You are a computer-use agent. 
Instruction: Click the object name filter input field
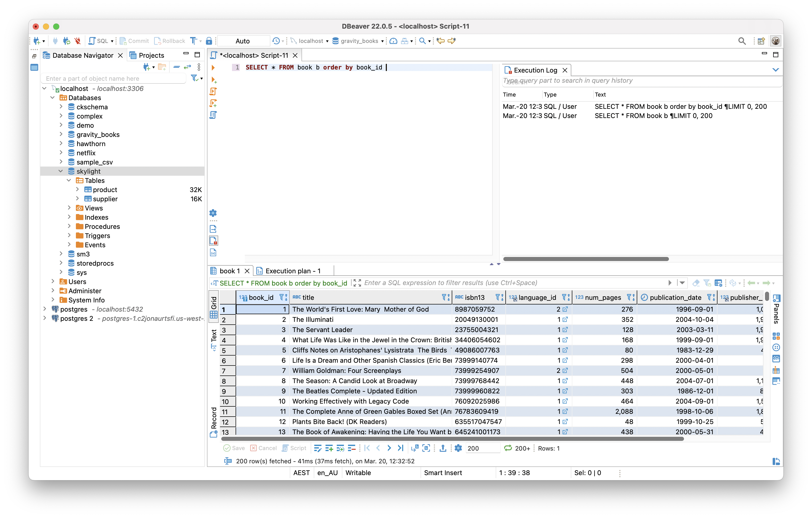point(114,78)
